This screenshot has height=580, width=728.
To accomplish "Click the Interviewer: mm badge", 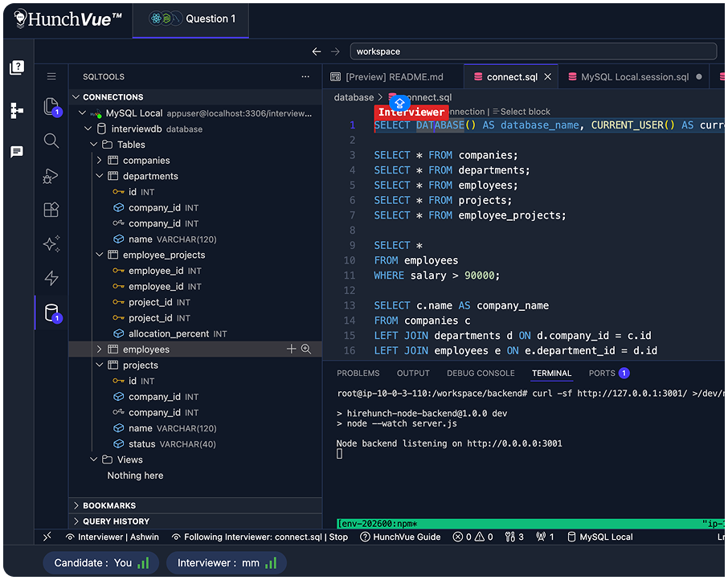I will pyautogui.click(x=227, y=563).
